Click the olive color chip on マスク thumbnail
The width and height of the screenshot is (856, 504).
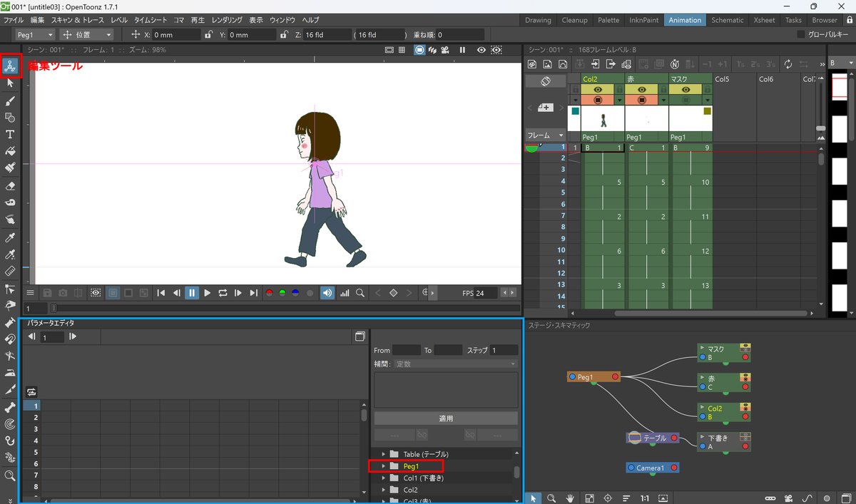point(708,111)
